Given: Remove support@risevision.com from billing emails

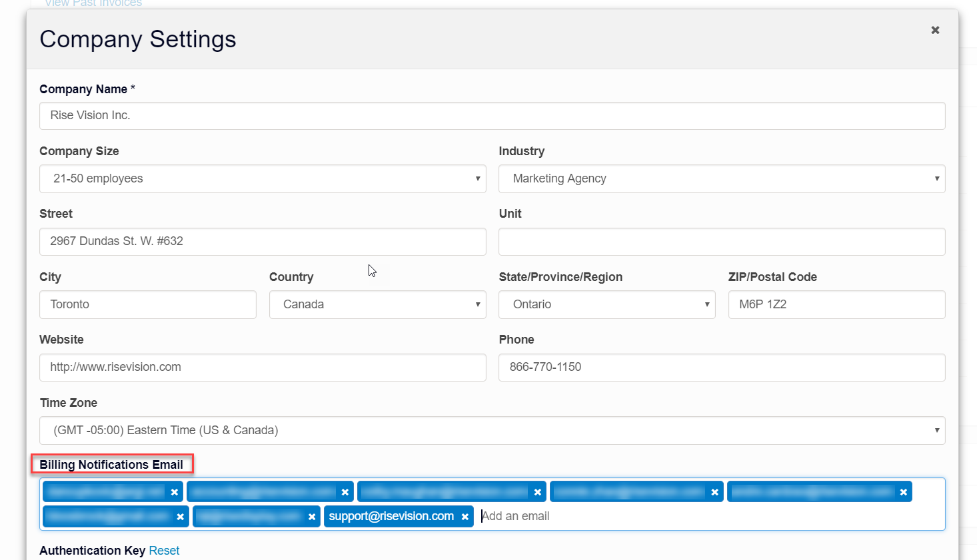Looking at the screenshot, I should pos(465,516).
